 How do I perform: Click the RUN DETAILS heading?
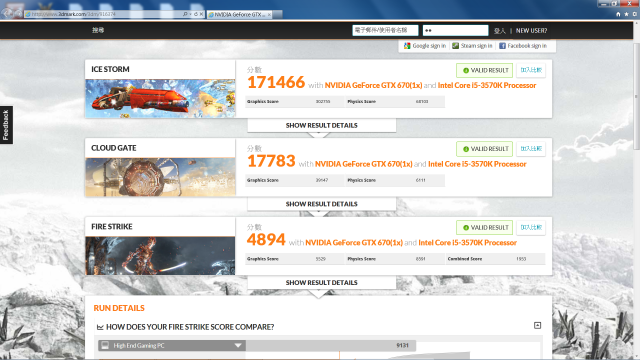119,308
